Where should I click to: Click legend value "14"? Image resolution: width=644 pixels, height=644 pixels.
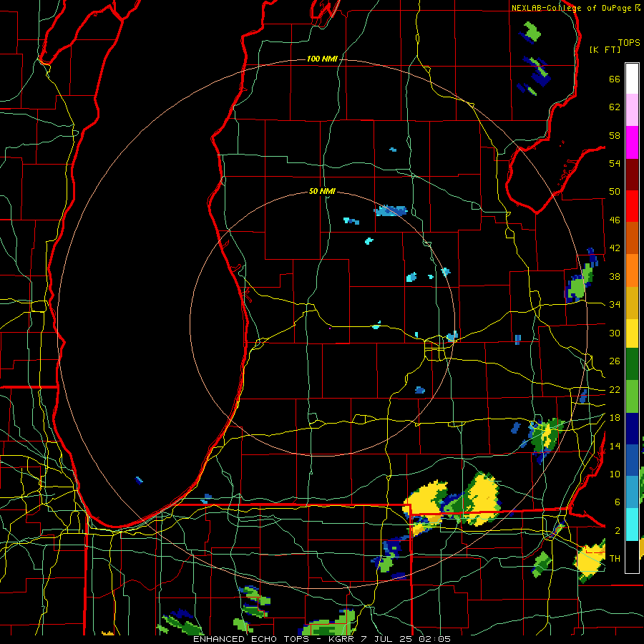(615, 446)
